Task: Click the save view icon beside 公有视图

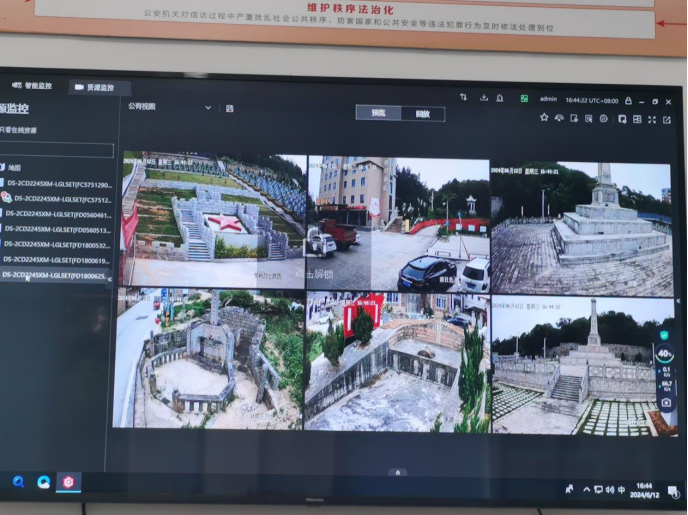Action: tap(230, 108)
